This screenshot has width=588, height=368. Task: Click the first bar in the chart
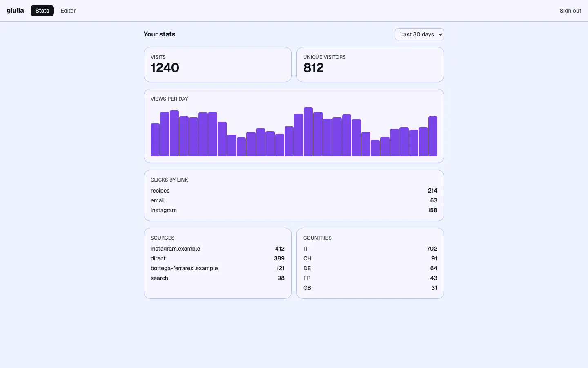coord(155,140)
